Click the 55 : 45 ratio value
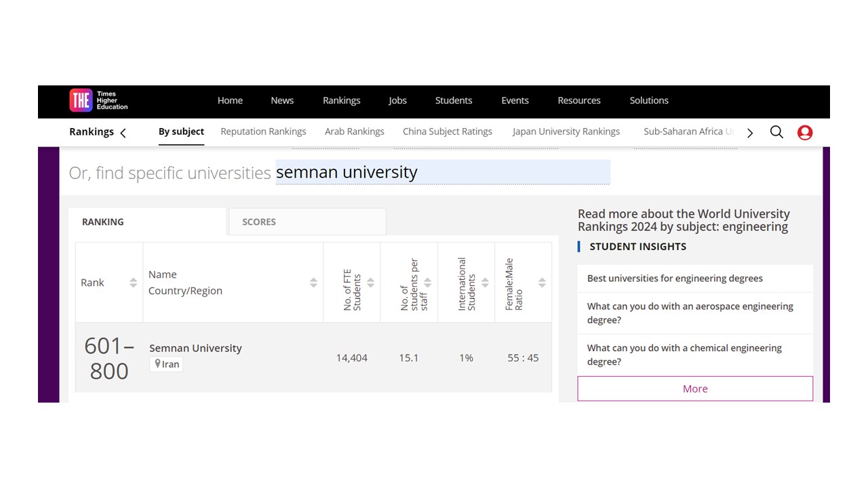This screenshot has height=488, width=868. (523, 358)
